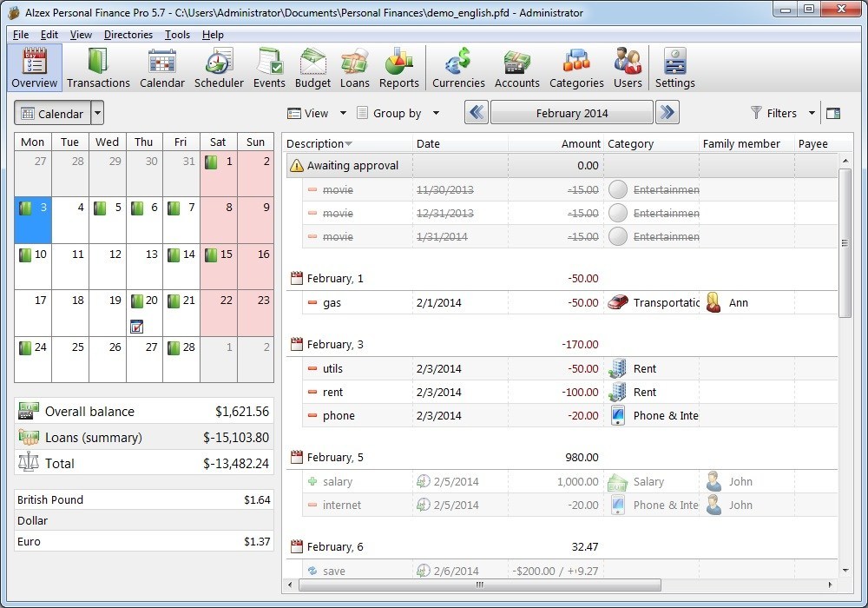Open the Users screen
This screenshot has height=608, width=868.
point(628,68)
